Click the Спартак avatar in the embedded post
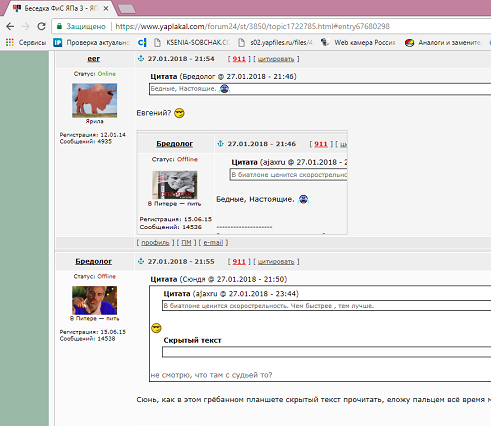The image size is (491, 426). [175, 185]
